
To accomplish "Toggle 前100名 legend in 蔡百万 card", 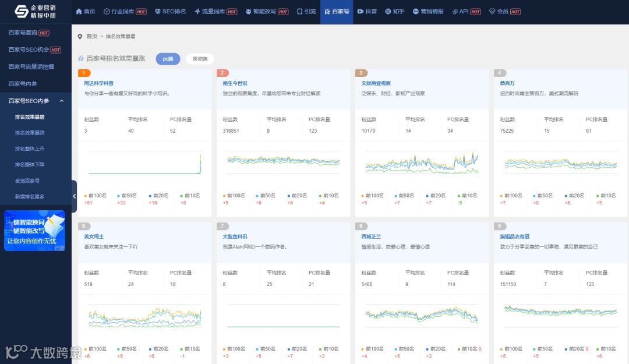I will coord(511,196).
